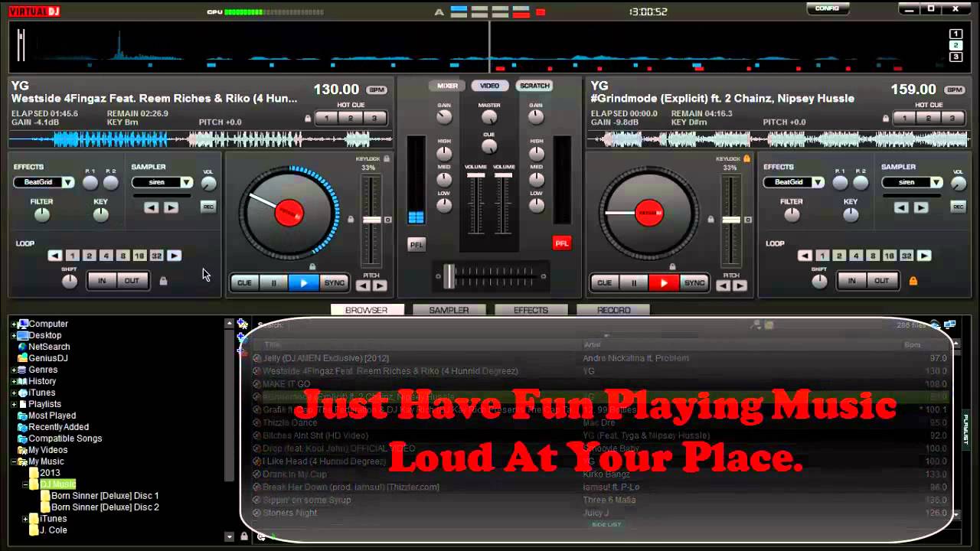The height and width of the screenshot is (551, 980).
Task: Select 4-beat loop on left deck
Action: (x=106, y=256)
